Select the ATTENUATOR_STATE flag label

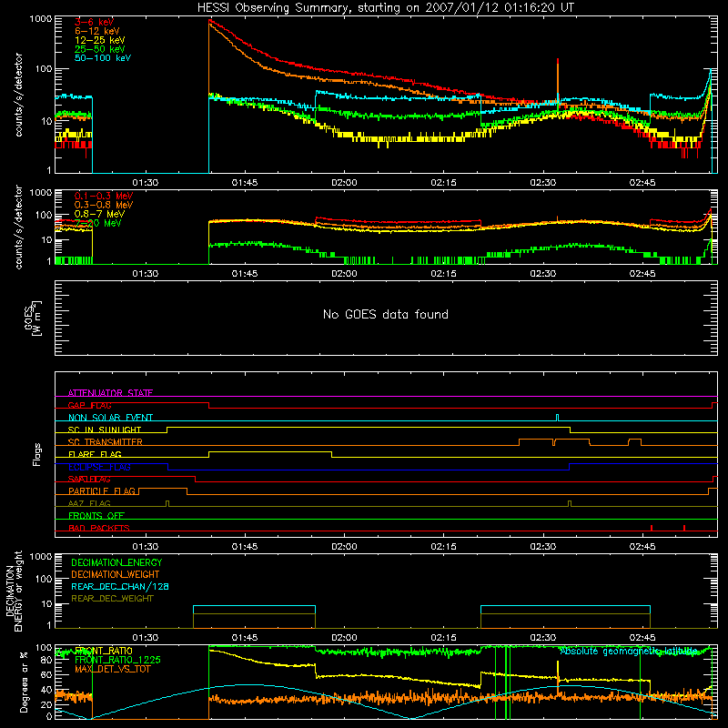pyautogui.click(x=110, y=393)
